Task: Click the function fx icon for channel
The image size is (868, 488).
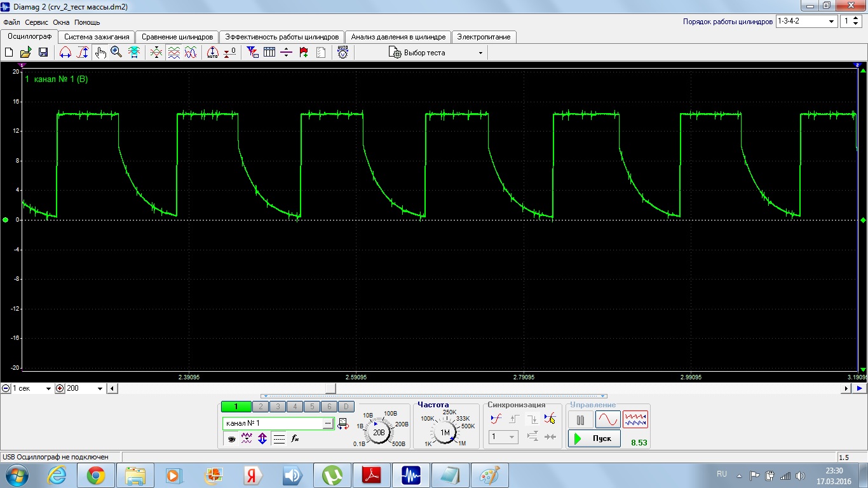Action: tap(295, 438)
